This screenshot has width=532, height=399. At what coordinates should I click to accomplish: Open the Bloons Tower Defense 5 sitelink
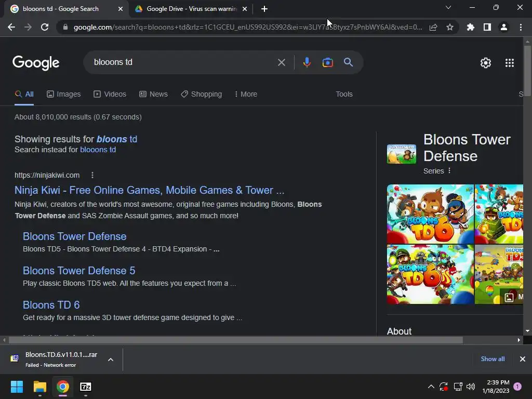(79, 271)
